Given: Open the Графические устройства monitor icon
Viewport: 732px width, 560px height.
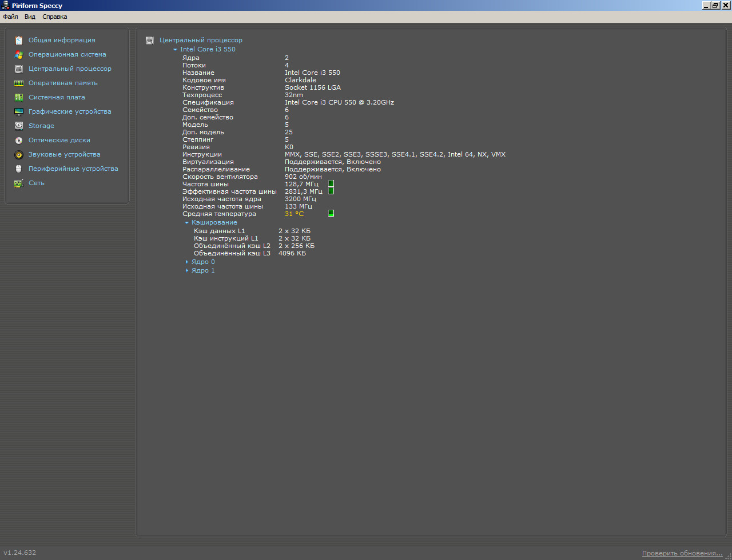Looking at the screenshot, I should [x=19, y=112].
